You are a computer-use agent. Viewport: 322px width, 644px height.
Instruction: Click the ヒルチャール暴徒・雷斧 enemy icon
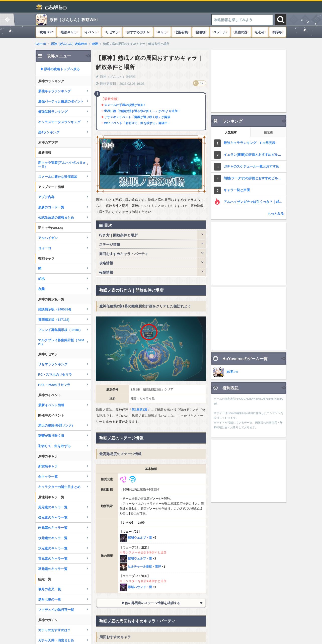click(123, 567)
